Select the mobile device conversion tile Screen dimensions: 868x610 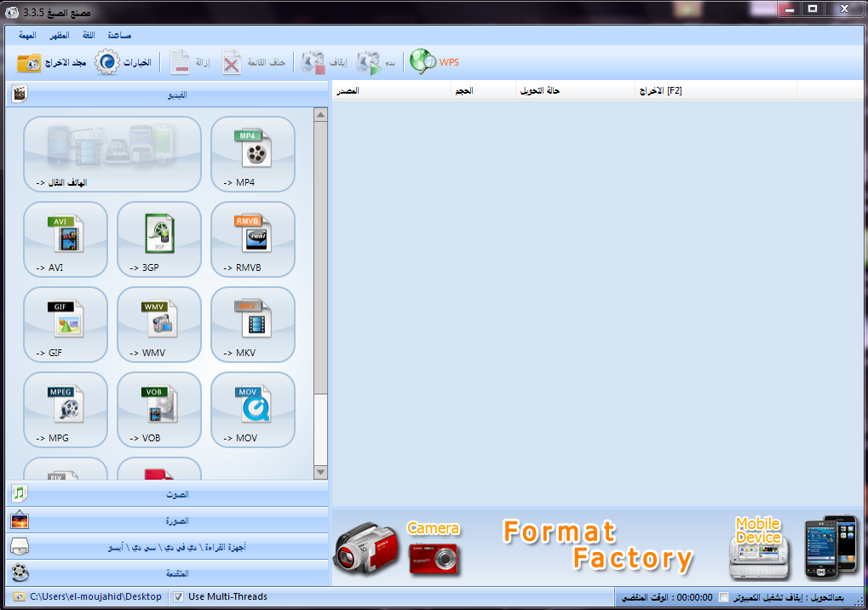[112, 154]
